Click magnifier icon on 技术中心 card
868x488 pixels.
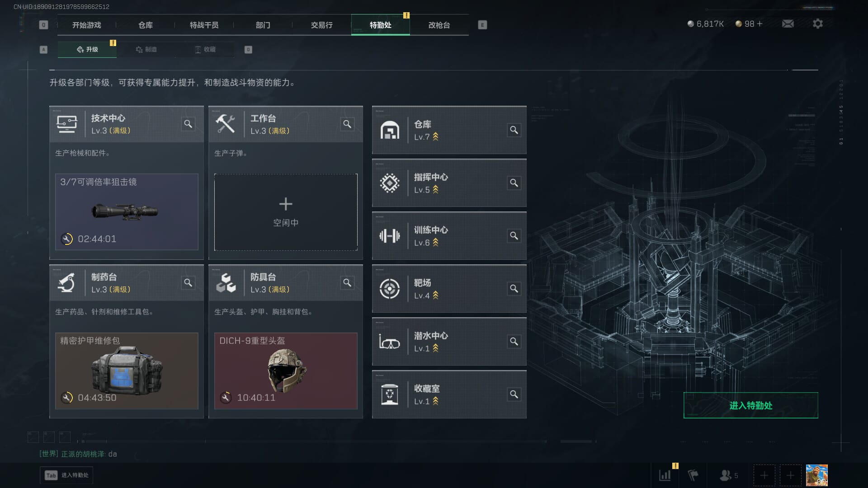(x=188, y=124)
